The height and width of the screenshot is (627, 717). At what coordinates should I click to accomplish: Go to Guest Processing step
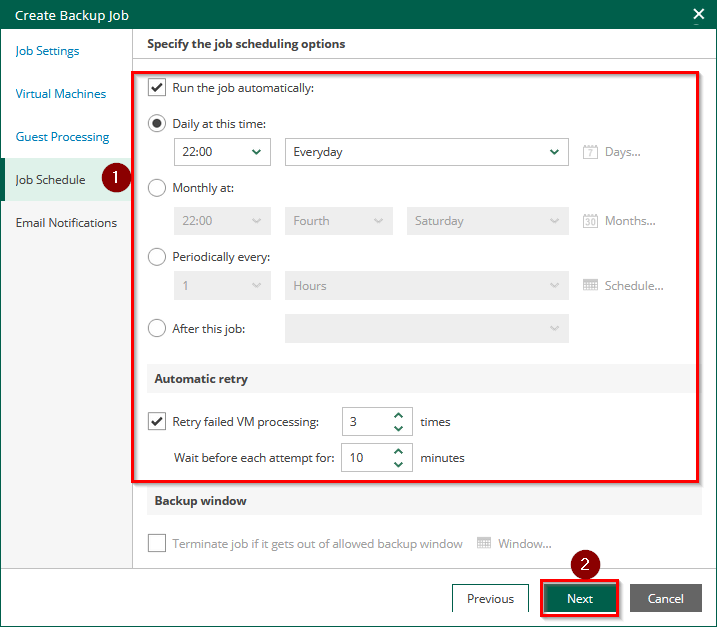click(62, 137)
